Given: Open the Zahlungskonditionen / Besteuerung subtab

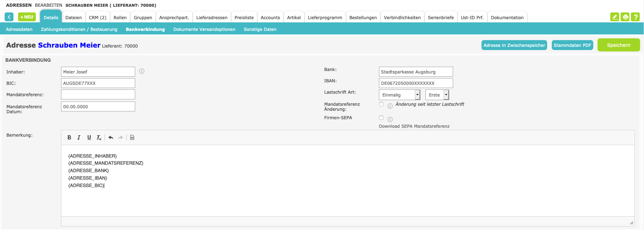Looking at the screenshot, I should (79, 29).
